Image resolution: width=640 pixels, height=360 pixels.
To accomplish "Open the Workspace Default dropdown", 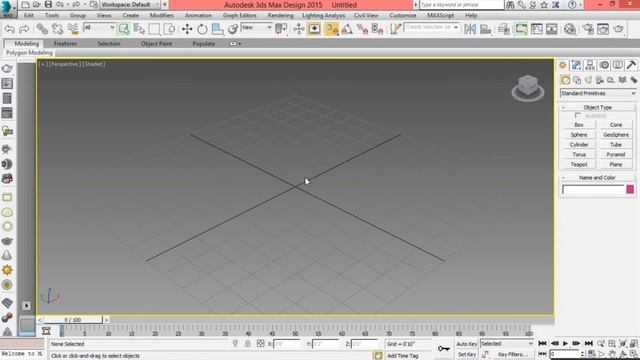I will tap(130, 4).
